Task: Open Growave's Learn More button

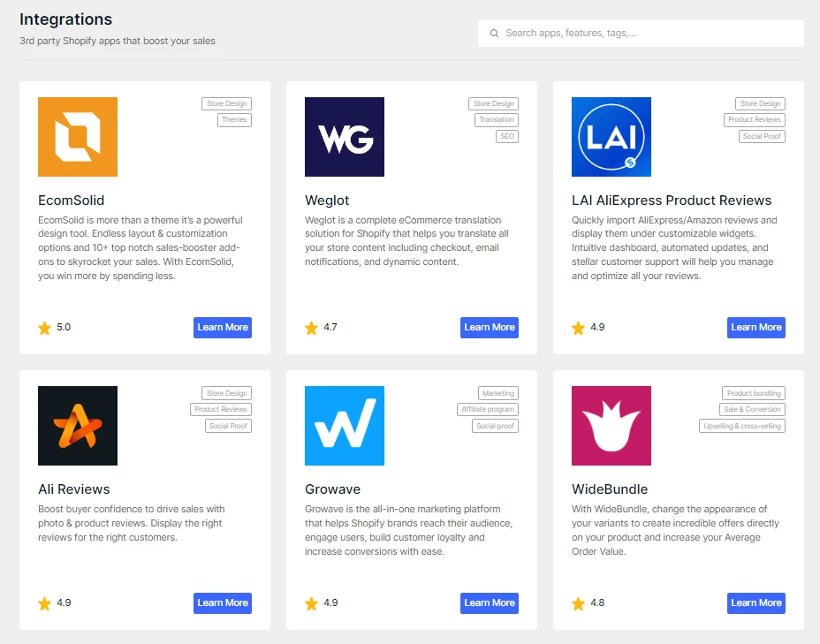Action: pos(490,603)
